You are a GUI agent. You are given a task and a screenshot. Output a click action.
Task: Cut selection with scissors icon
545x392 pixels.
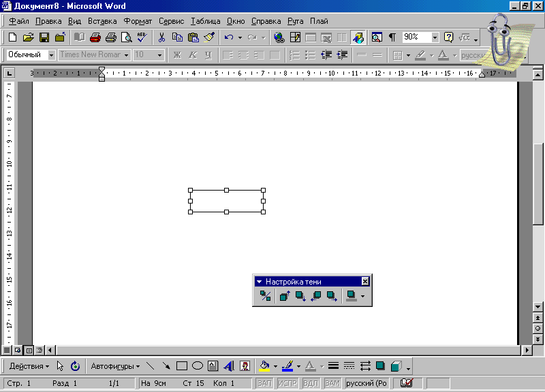click(161, 37)
